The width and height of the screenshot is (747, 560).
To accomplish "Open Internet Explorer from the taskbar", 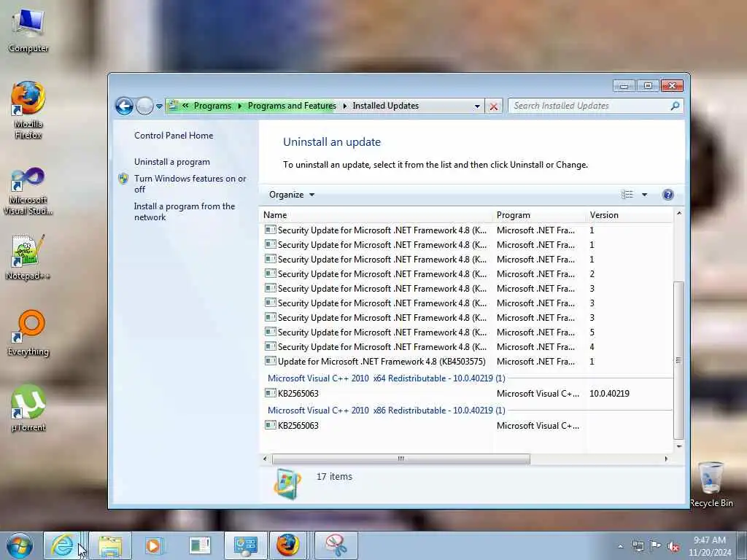I will click(x=63, y=545).
